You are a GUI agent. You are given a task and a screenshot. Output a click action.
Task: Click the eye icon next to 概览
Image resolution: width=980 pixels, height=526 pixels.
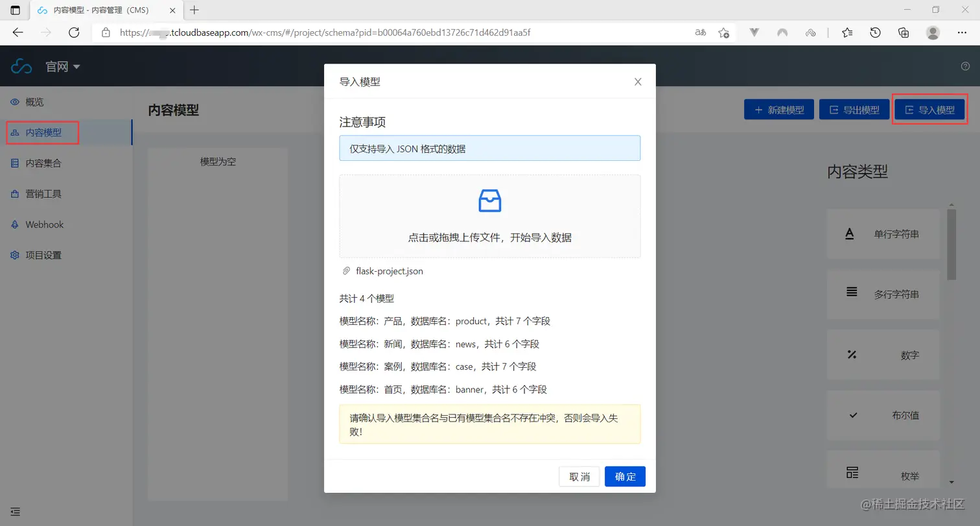[x=15, y=102]
